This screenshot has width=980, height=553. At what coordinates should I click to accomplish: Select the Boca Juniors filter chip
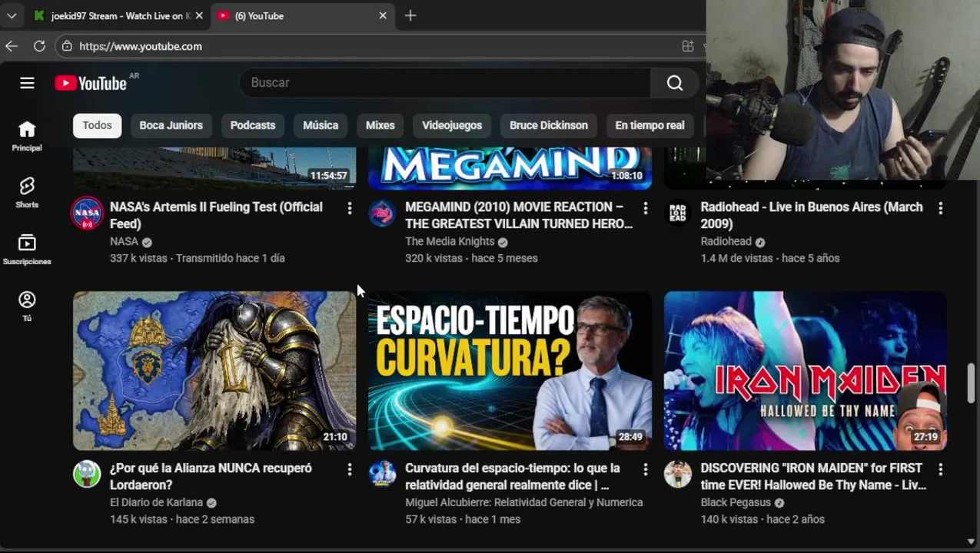click(x=171, y=125)
